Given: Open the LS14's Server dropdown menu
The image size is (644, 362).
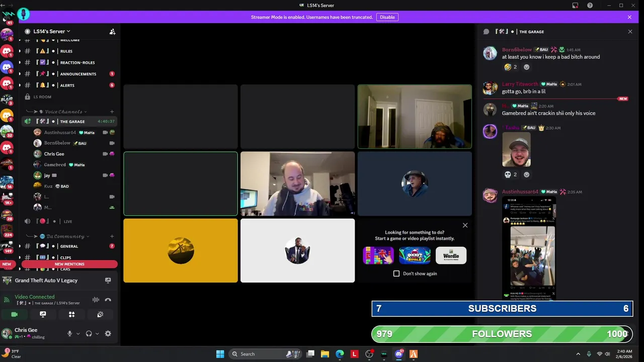Looking at the screenshot, I should [52, 31].
